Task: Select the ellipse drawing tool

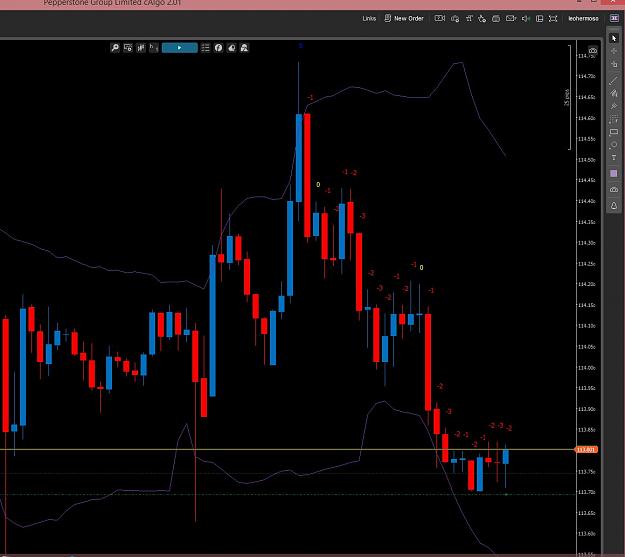Action: (x=614, y=145)
